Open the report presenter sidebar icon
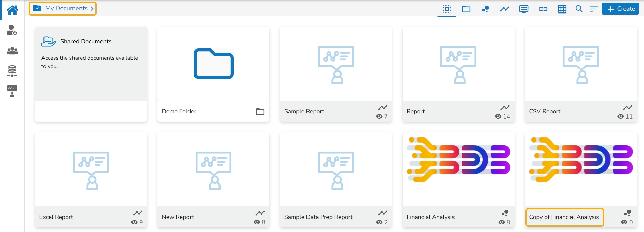The height and width of the screenshot is (232, 644). (12, 91)
